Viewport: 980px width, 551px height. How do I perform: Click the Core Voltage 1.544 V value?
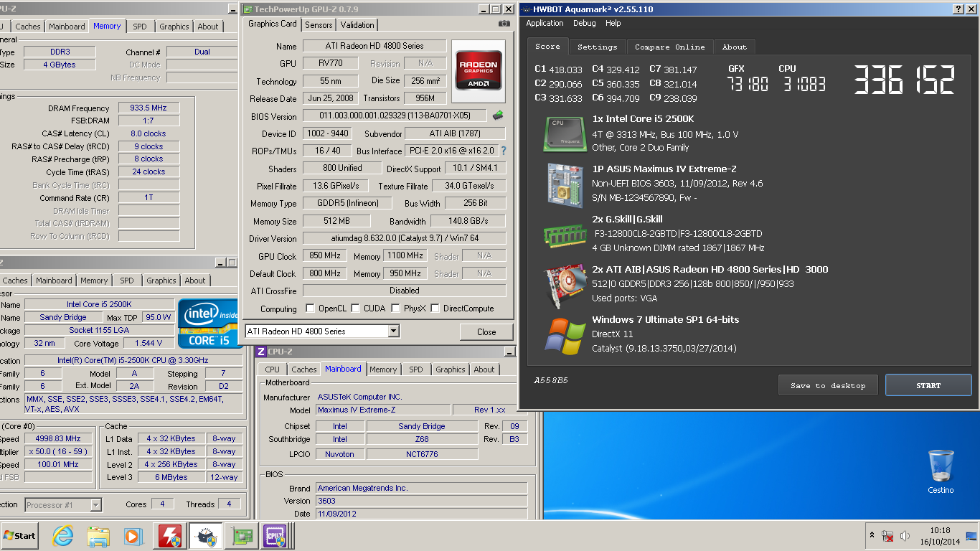click(x=149, y=343)
